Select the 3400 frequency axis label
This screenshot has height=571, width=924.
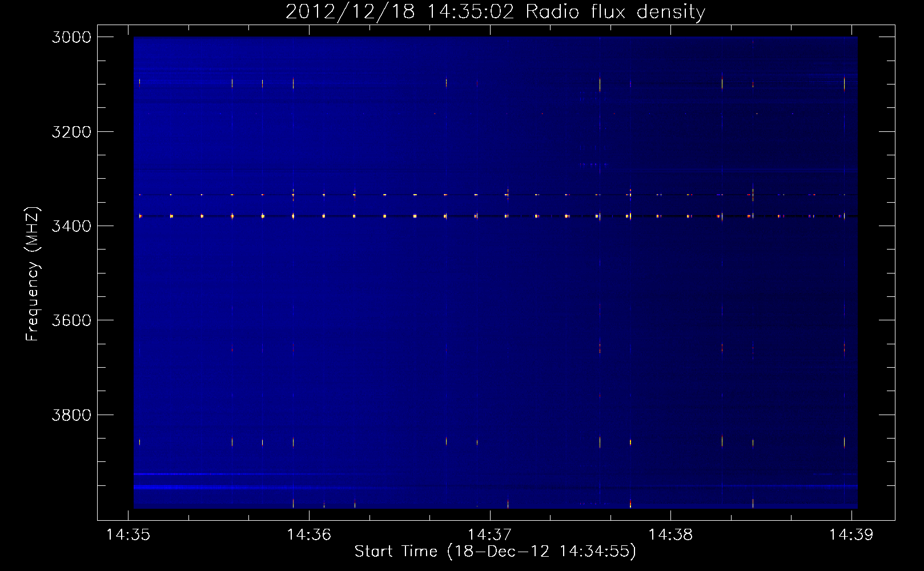coord(71,226)
